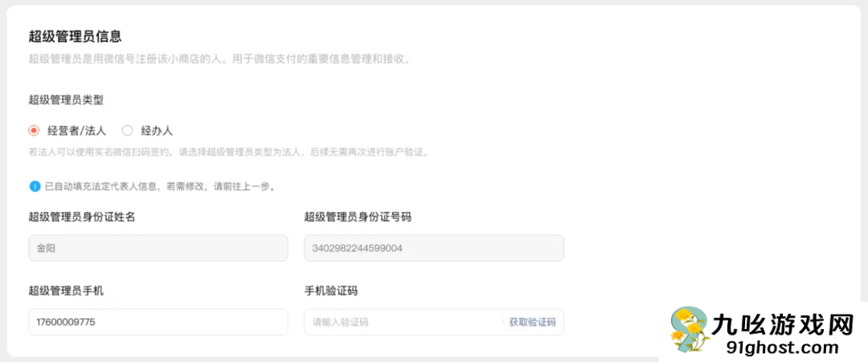Click the 超级管理员类型 label
This screenshot has height=362, width=868.
pos(66,100)
